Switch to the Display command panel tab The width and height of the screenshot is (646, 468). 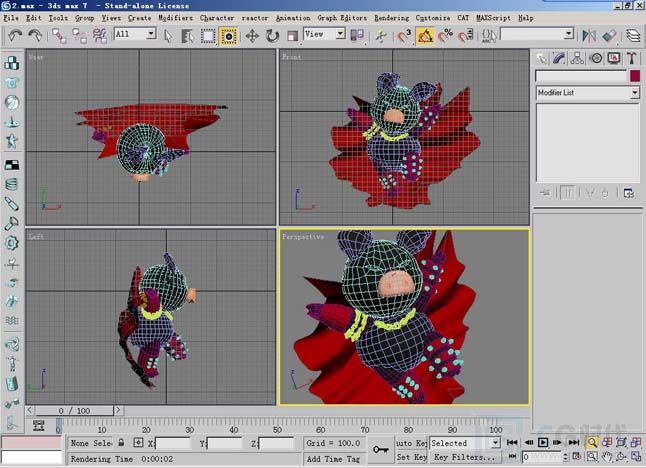pos(613,58)
